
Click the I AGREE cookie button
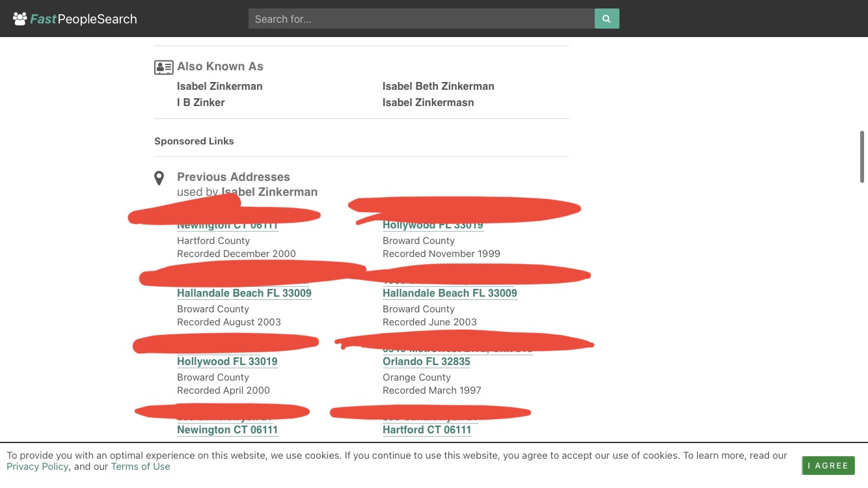tap(828, 466)
